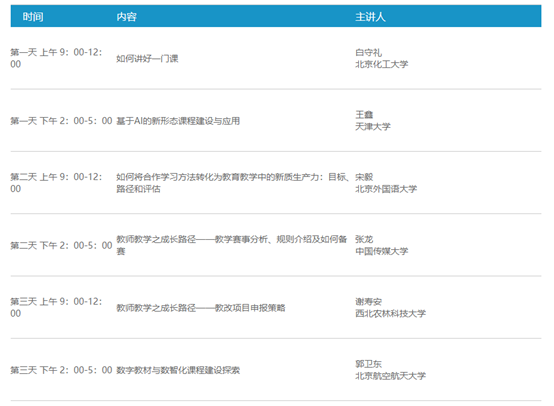Select 基于AI的新形态课程建设与应用 session
This screenshot has width=554, height=406.
click(x=178, y=121)
